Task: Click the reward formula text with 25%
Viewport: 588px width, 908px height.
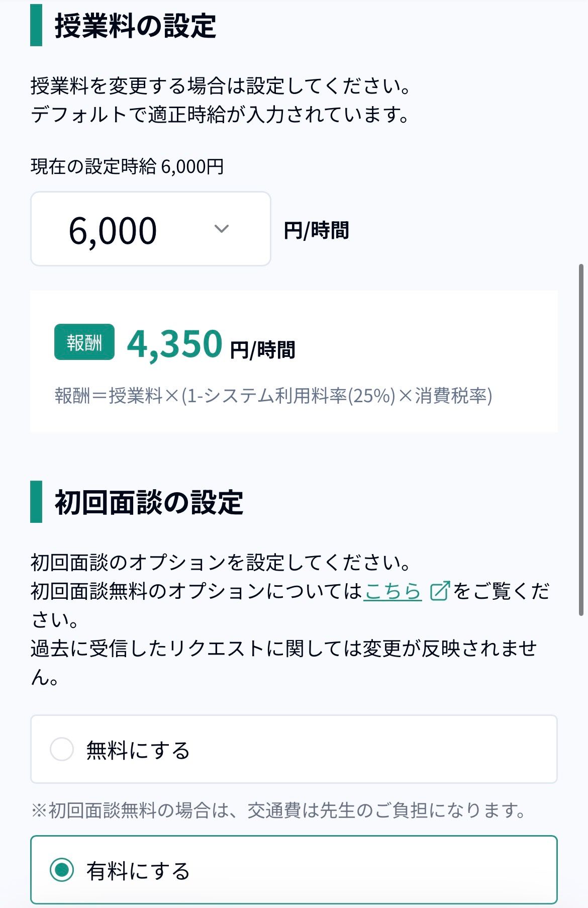Action: (x=273, y=396)
